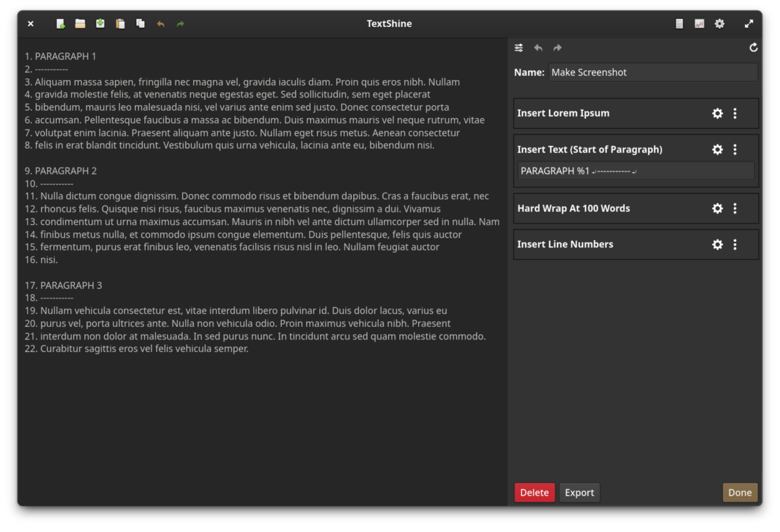The image size is (780, 532).
Task: Open more options for Hard Wrap step
Action: click(x=735, y=208)
